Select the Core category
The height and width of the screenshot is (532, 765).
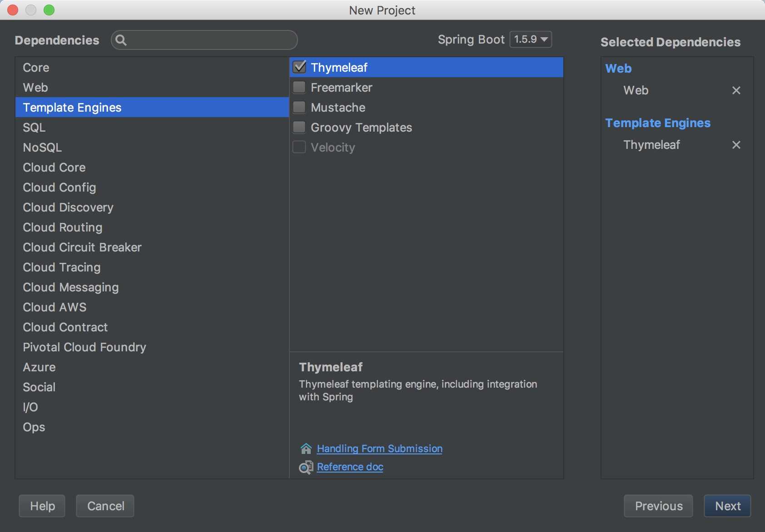[x=152, y=67]
